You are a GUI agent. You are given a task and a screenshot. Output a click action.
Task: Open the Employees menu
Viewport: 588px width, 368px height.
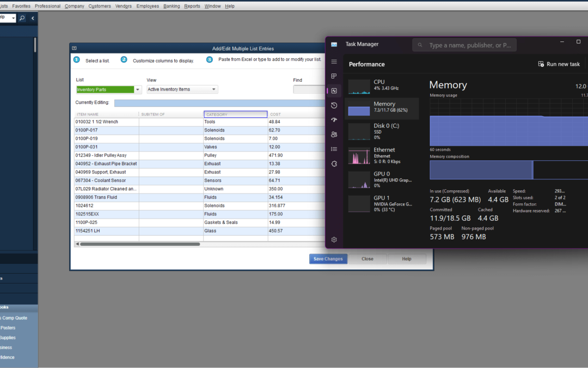[148, 6]
